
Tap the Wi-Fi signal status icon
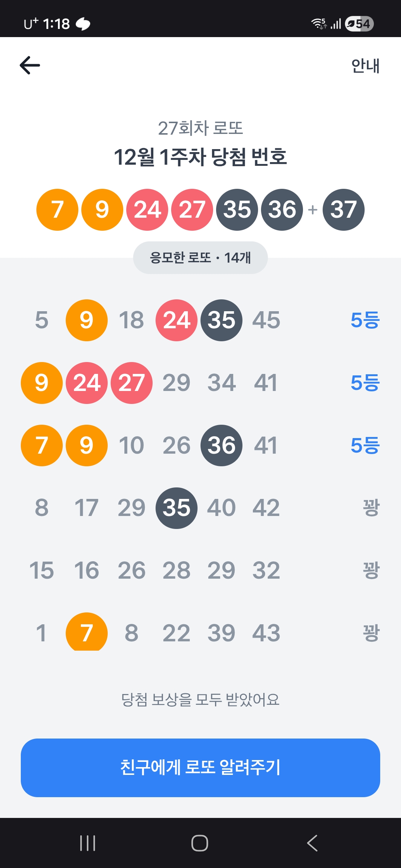pyautogui.click(x=319, y=24)
